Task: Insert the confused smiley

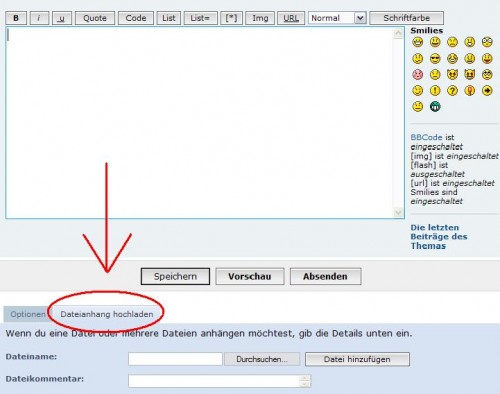Action: [x=418, y=59]
